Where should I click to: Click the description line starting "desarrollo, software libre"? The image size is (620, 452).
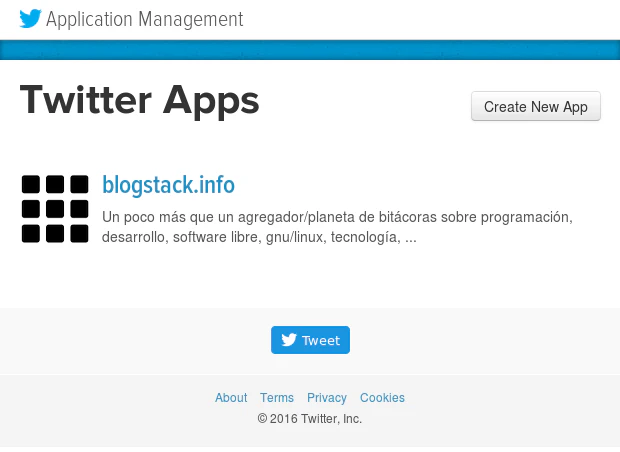[x=250, y=238]
